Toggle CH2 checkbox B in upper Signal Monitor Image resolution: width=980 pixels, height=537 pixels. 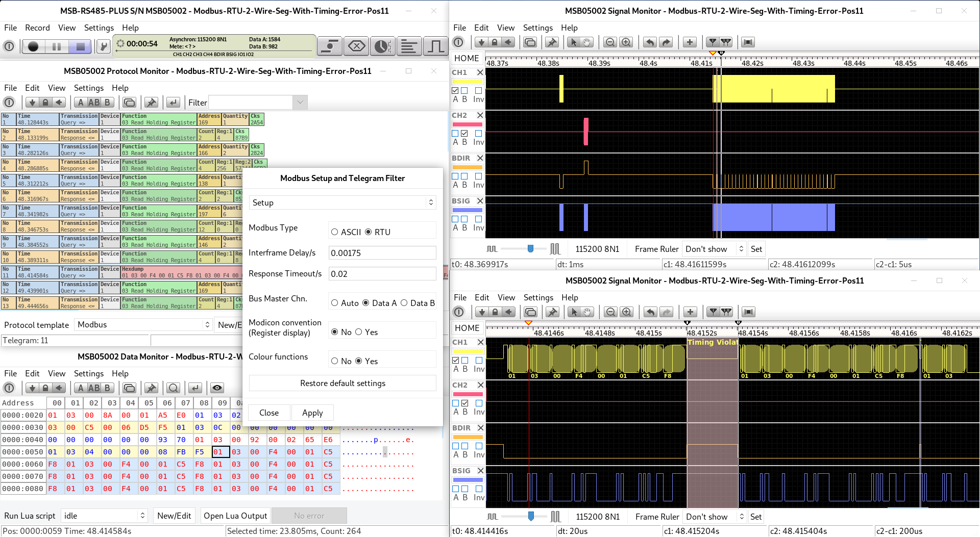click(464, 134)
